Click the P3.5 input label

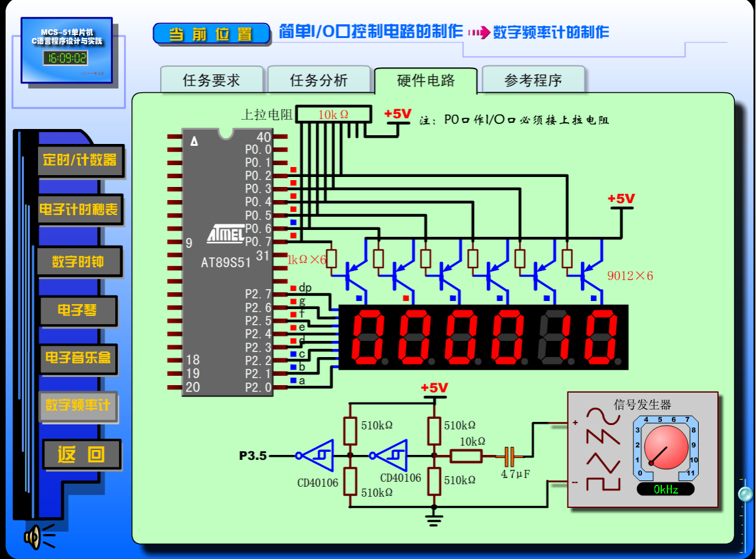coord(253,456)
